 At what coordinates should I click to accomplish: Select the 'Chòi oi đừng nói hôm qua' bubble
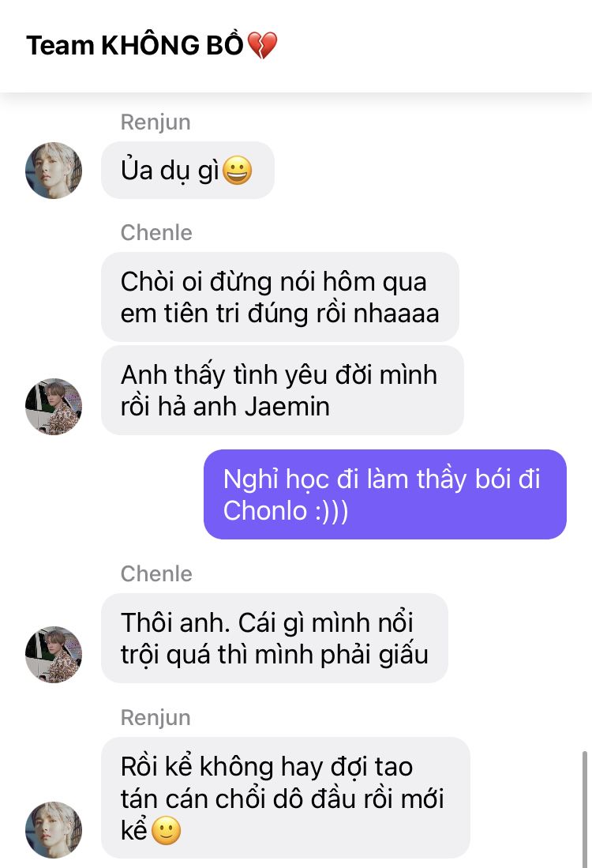point(280,297)
